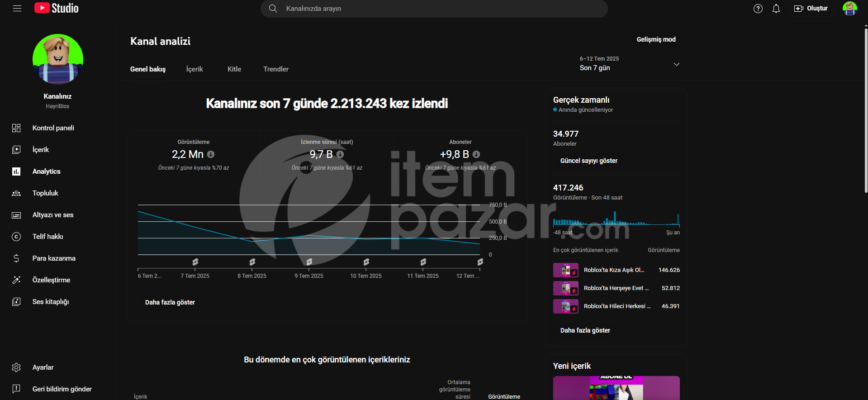Click the Yeni içerik video thumbnail
Viewport: 868px width, 400px height.
pyautogui.click(x=617, y=388)
